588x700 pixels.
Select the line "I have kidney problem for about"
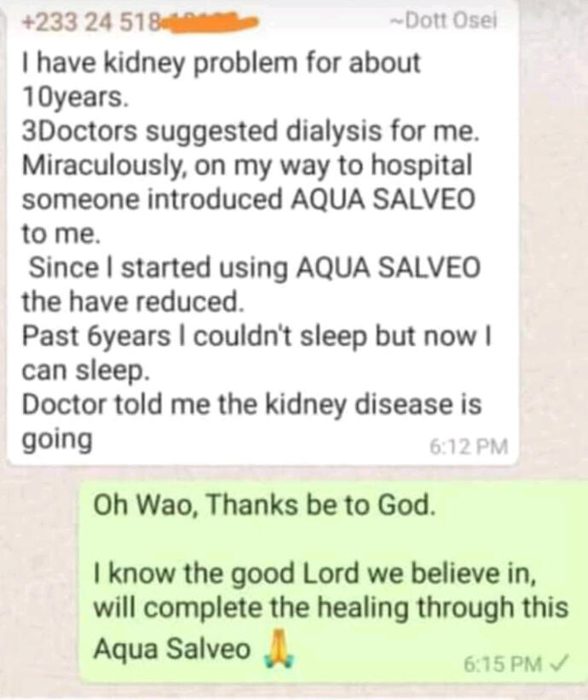(221, 63)
